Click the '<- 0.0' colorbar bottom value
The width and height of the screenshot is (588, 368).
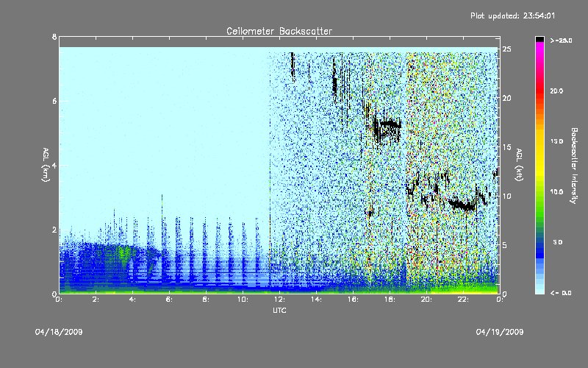pos(561,292)
